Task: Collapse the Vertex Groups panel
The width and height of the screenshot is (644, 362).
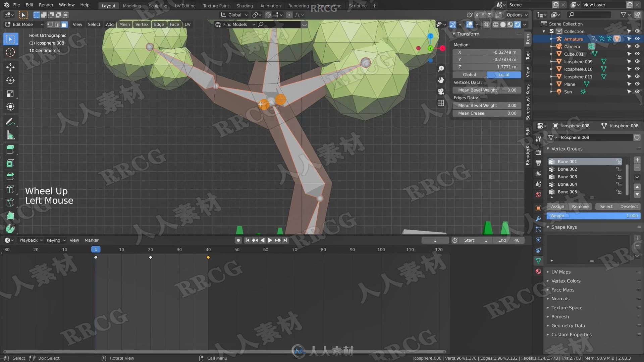Action: 567,149
